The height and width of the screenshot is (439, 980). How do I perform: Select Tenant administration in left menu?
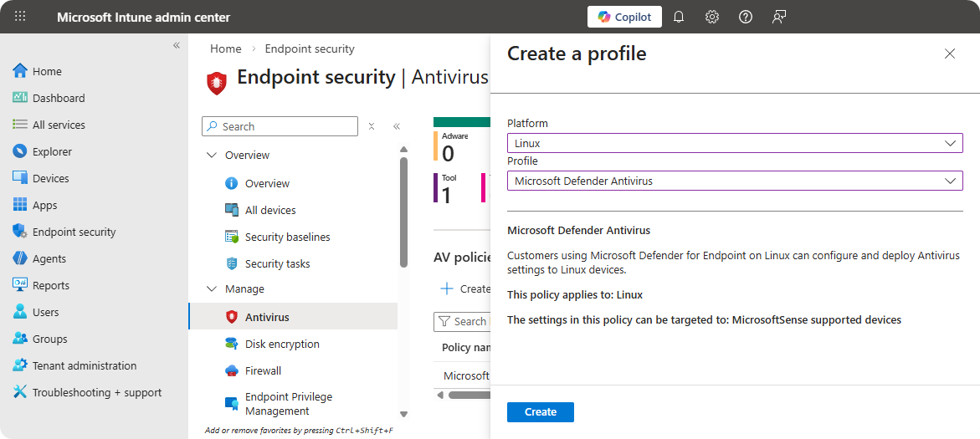point(84,365)
